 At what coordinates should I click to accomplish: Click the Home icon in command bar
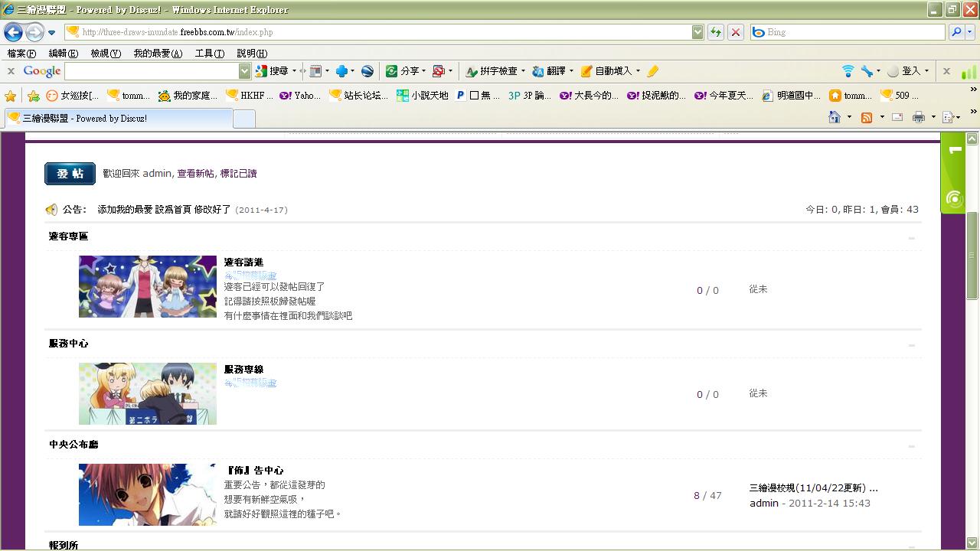[835, 117]
